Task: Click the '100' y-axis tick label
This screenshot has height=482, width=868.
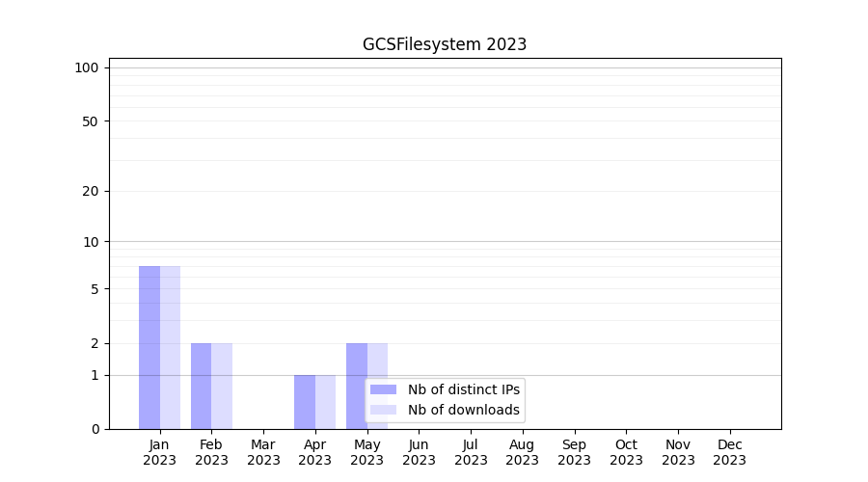Action: tap(87, 67)
